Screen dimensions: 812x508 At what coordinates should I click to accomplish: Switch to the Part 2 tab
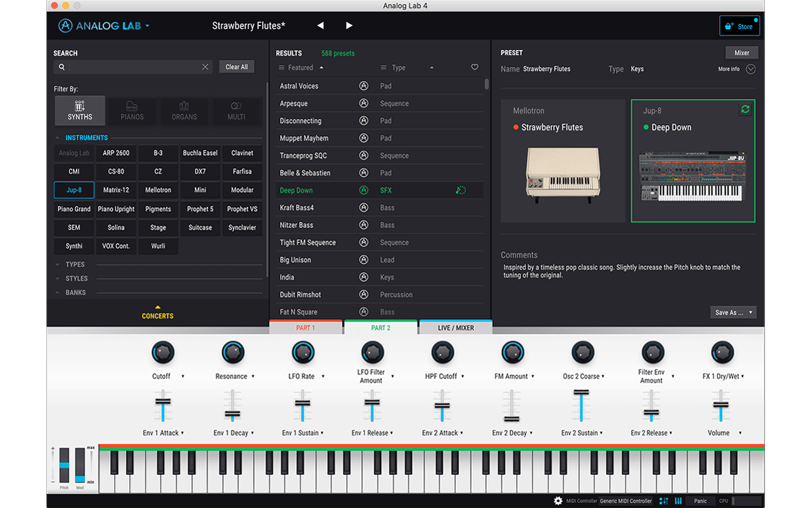click(380, 328)
